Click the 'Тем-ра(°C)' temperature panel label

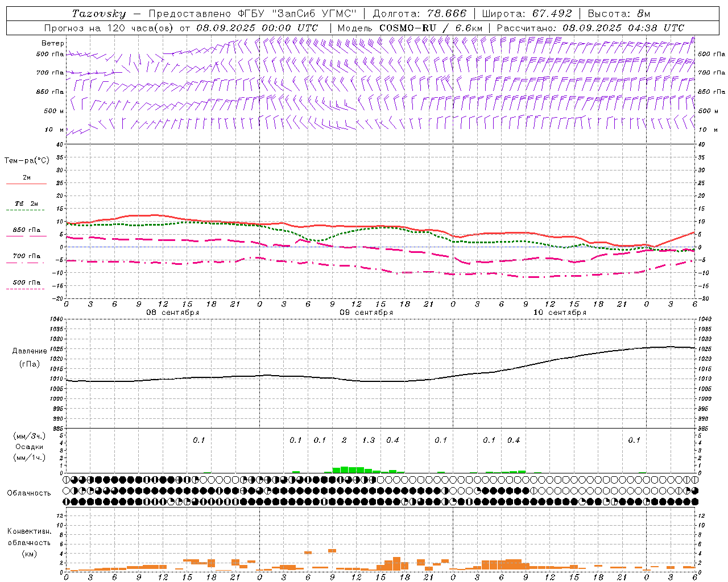tap(27, 160)
